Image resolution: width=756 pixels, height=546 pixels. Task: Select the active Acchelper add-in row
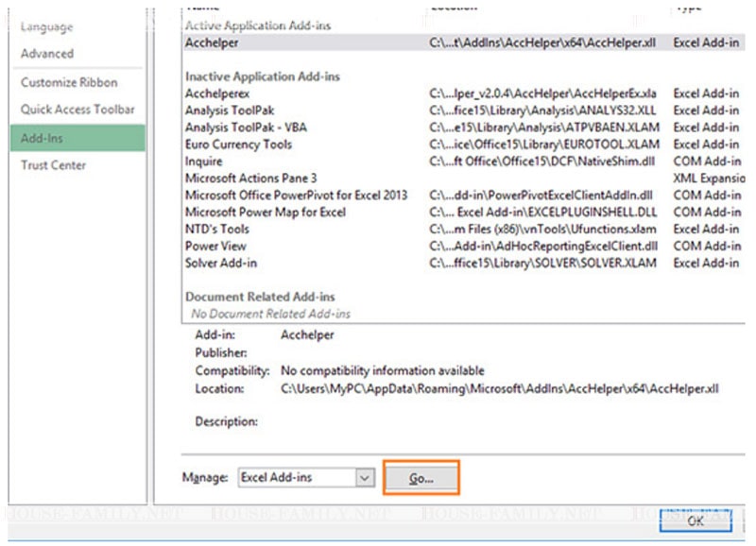coord(464,43)
